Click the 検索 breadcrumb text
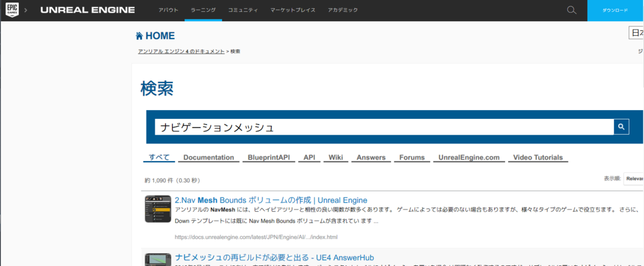 (235, 52)
